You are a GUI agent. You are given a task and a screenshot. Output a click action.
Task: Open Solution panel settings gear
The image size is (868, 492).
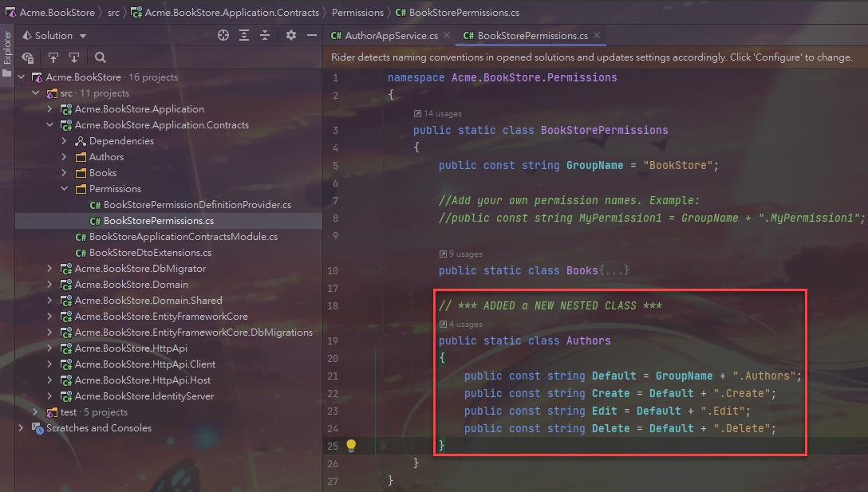pyautogui.click(x=291, y=36)
